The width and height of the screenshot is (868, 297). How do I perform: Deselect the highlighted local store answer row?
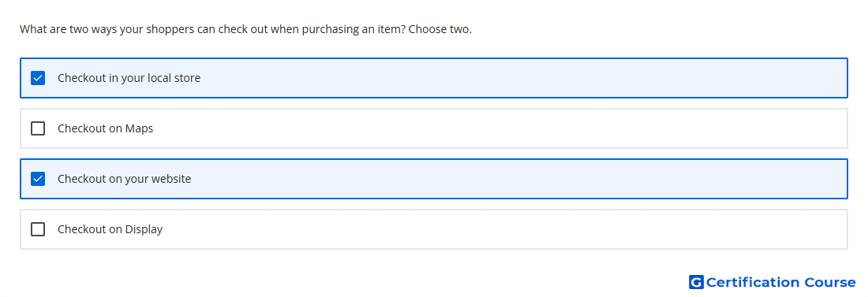coord(434,78)
